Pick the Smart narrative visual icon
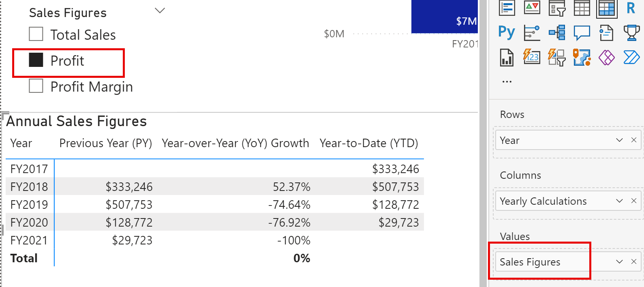 (606, 33)
